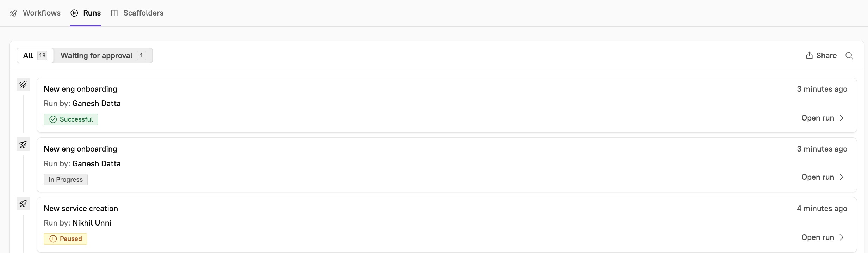868x253 pixels.
Task: Click rocket icon beside New service creation
Action: pos(23,204)
